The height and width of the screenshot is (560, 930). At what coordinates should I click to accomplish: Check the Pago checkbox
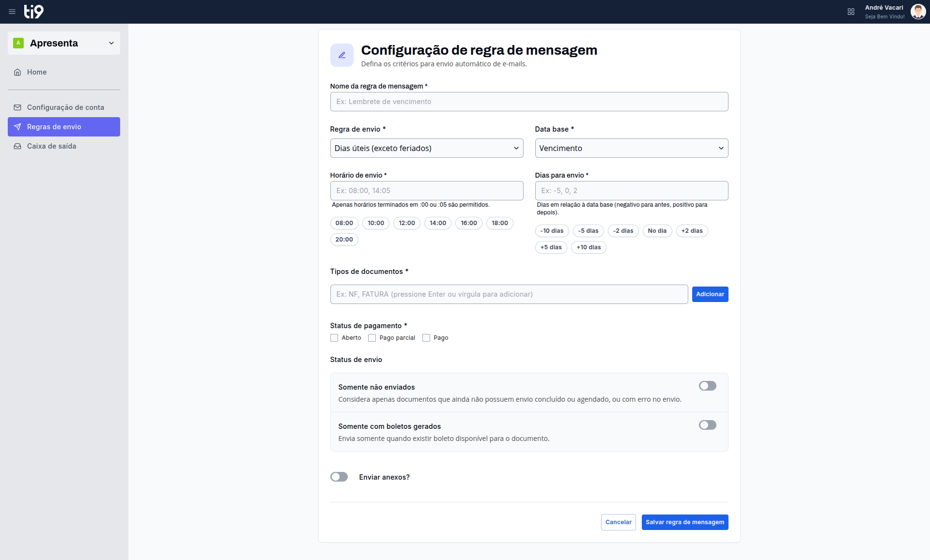[426, 338]
